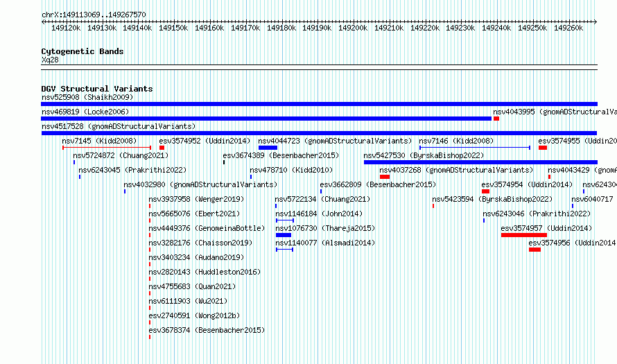Click the nsv7145 (Kidd2008) label
The width and height of the screenshot is (617, 364).
[99, 141]
